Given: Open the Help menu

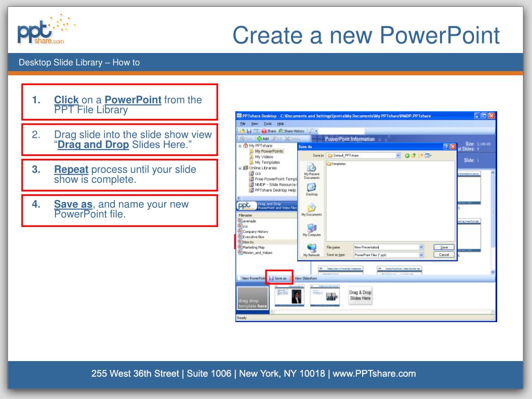Looking at the screenshot, I should pos(280,124).
